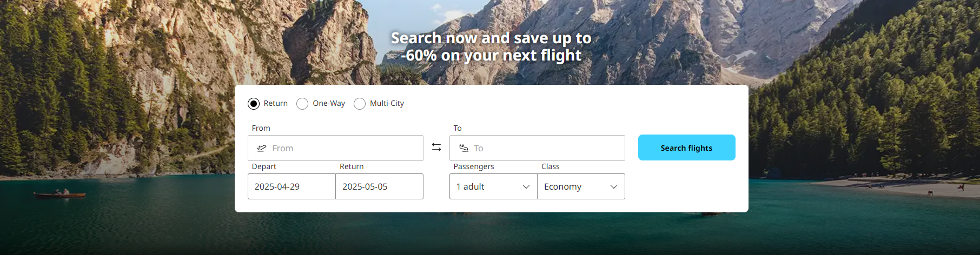The image size is (980, 255).
Task: Click the chevron arrow beside Economy
Action: click(614, 186)
